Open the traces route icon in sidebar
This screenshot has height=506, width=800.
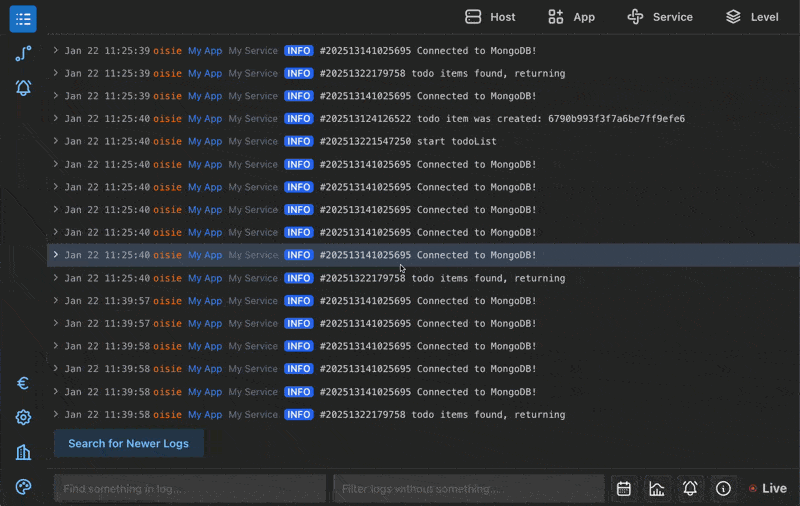point(23,54)
